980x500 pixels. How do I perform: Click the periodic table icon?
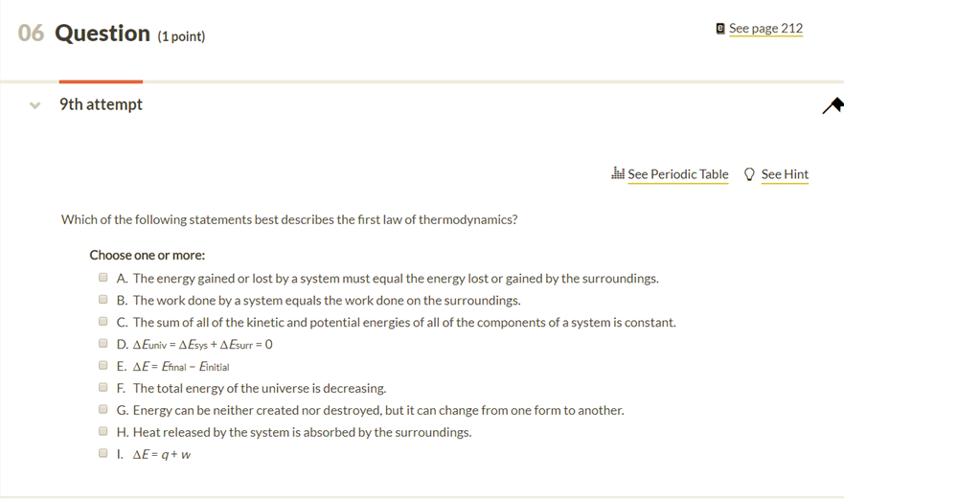618,173
